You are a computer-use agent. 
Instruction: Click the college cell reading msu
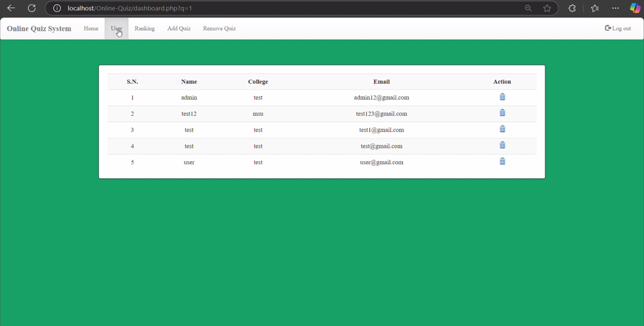click(258, 113)
